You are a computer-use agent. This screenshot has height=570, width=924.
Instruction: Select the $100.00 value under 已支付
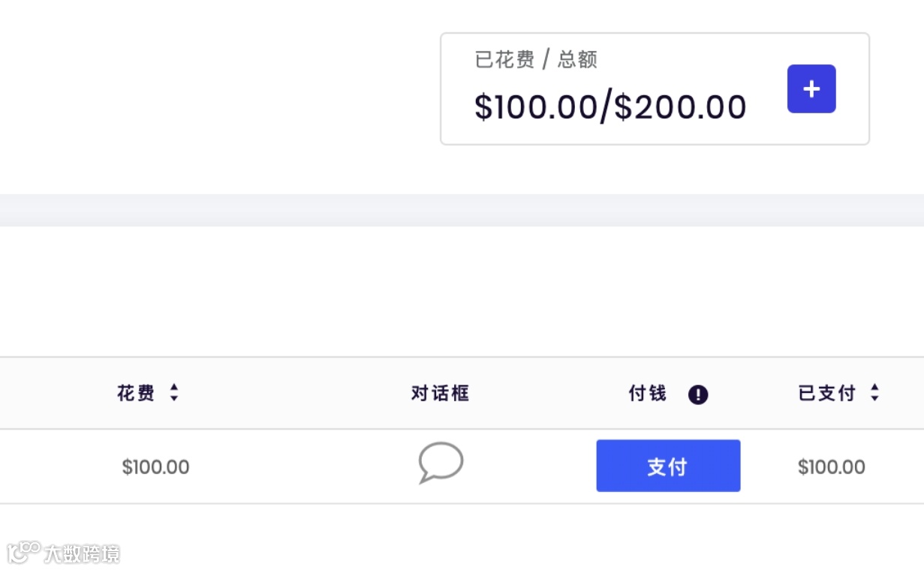coord(831,467)
